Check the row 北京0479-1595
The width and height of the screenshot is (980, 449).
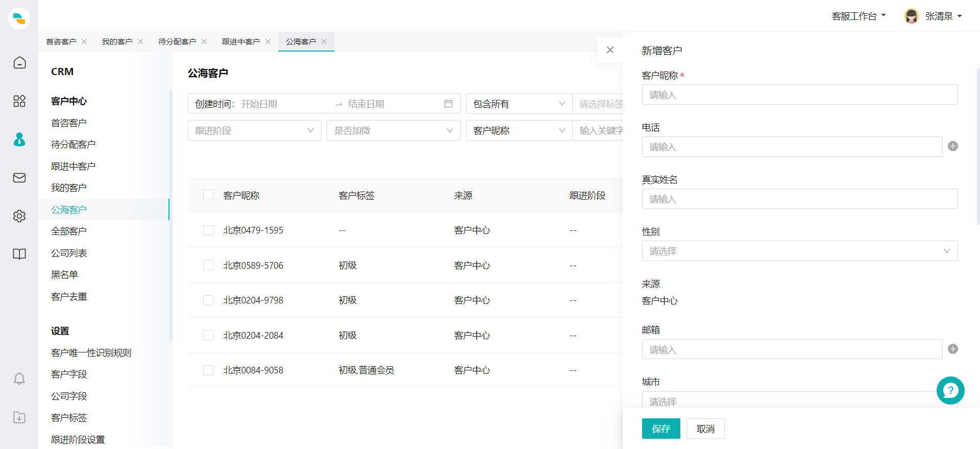[208, 230]
